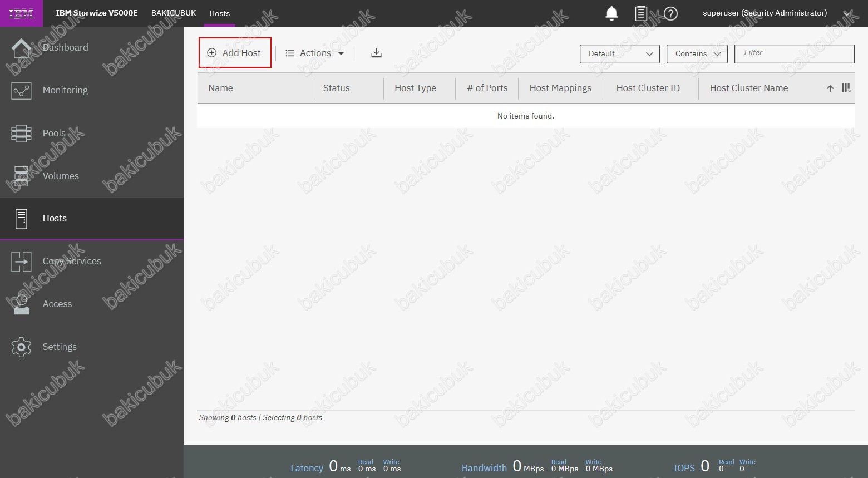Click the Bandwidth performance label

(484, 468)
